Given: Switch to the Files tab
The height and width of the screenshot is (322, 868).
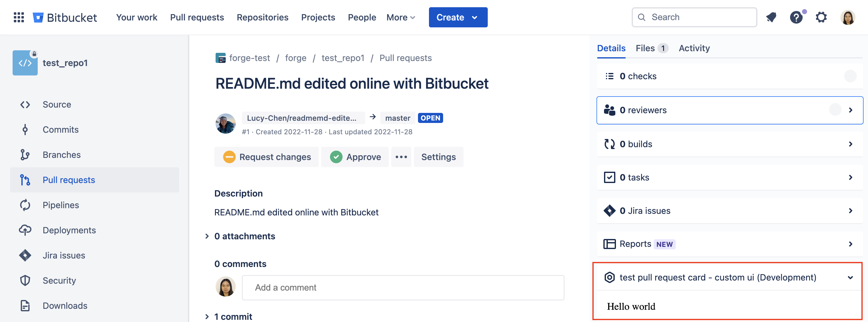Looking at the screenshot, I should (646, 48).
